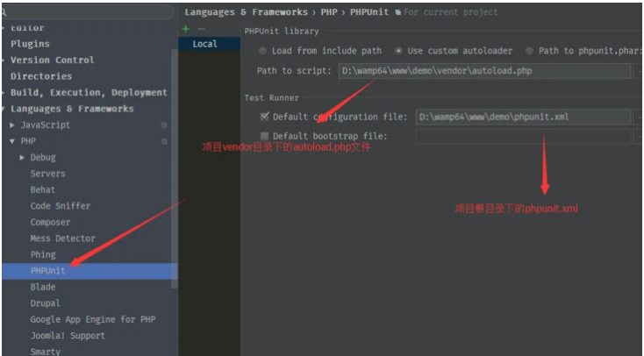Open the Phing settings page
The height and width of the screenshot is (356, 644).
(43, 254)
